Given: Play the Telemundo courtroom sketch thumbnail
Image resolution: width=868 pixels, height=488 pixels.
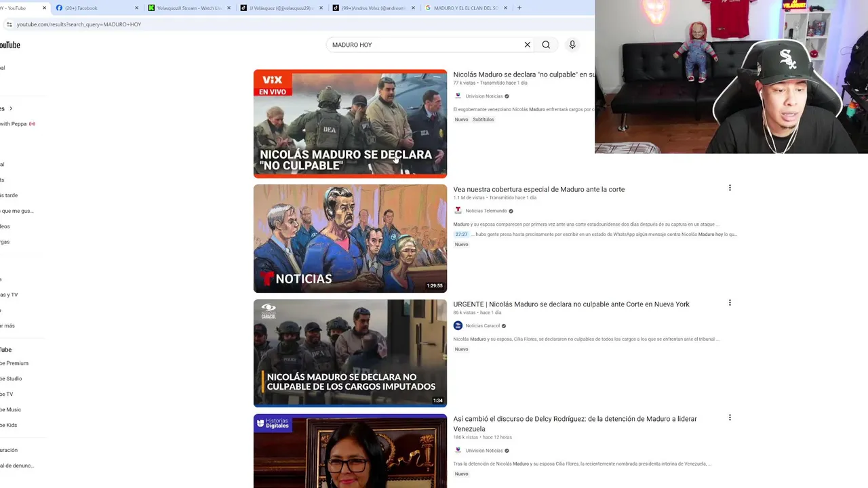Looking at the screenshot, I should click(350, 239).
